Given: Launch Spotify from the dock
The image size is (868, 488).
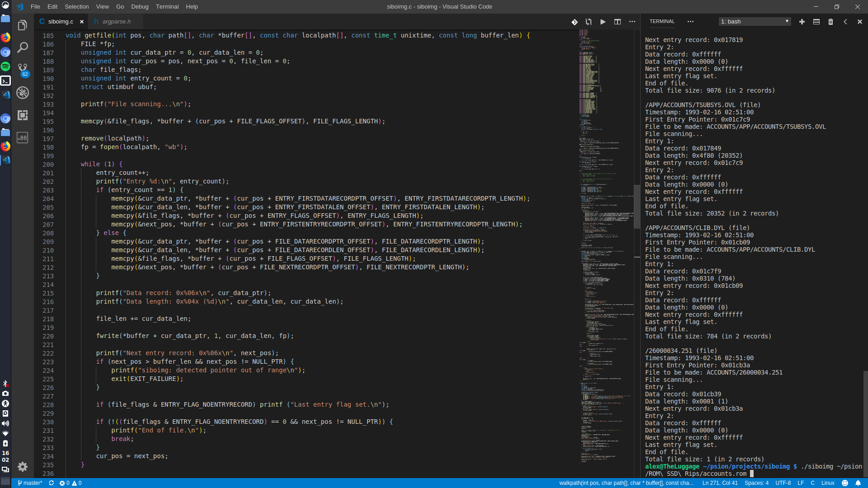Looking at the screenshot, I should (x=5, y=66).
